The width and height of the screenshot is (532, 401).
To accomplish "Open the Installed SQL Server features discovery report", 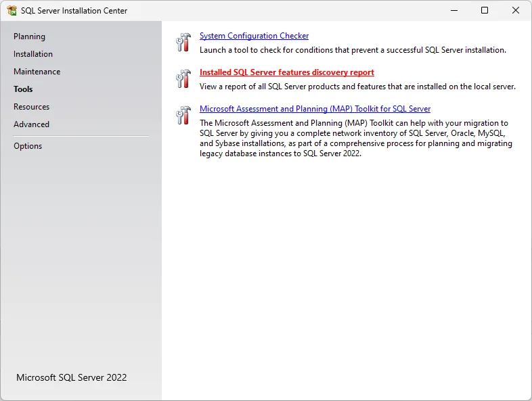I will coord(287,72).
